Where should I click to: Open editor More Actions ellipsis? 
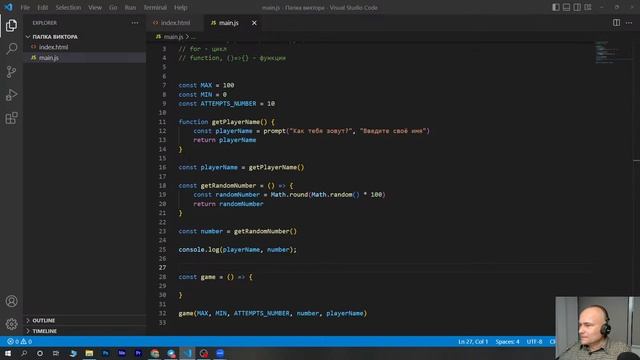click(x=629, y=23)
